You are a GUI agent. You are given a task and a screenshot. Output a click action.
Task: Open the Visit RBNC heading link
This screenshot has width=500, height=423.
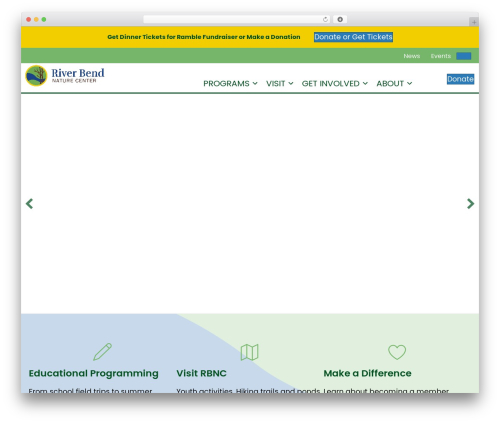coord(201,373)
